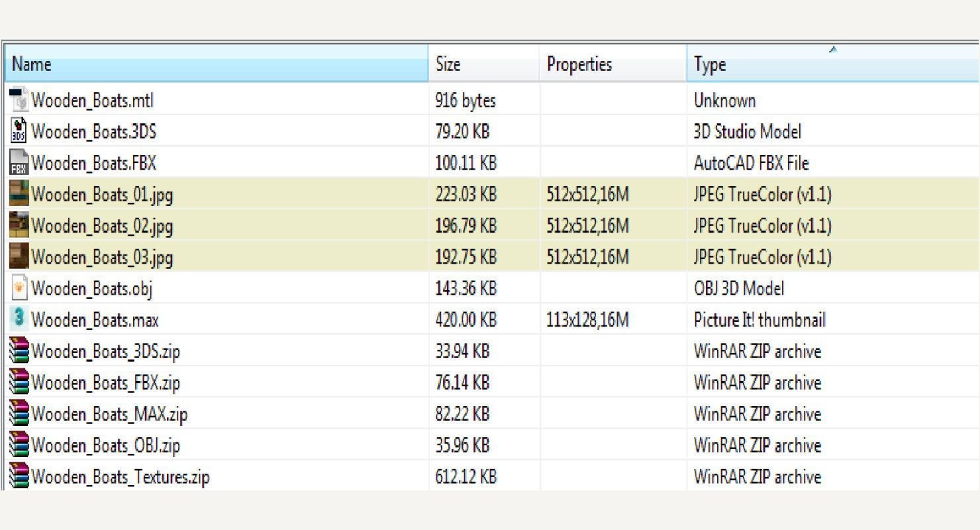980x530 pixels.
Task: Toggle sort order on Type column arrow
Action: point(833,50)
